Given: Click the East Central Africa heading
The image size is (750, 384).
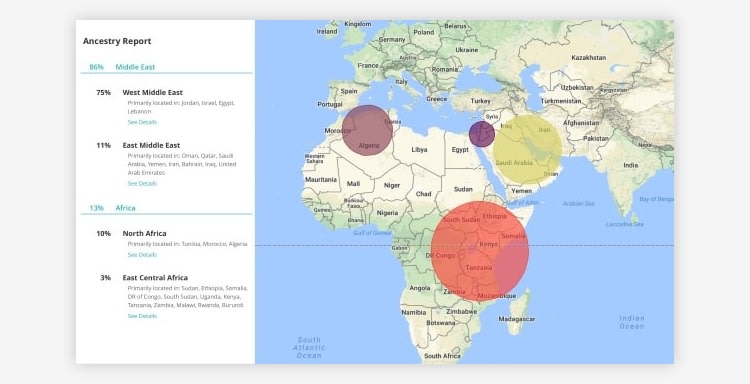Looking at the screenshot, I should tap(155, 278).
